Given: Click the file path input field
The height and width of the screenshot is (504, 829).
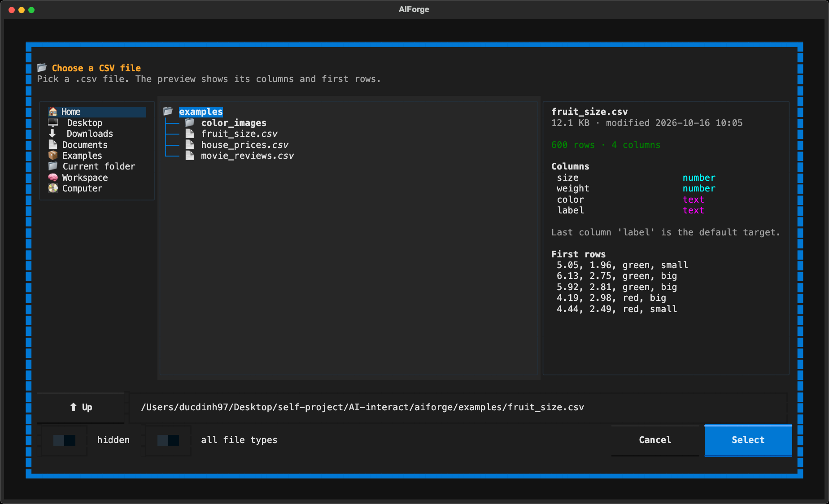Looking at the screenshot, I should tap(458, 407).
